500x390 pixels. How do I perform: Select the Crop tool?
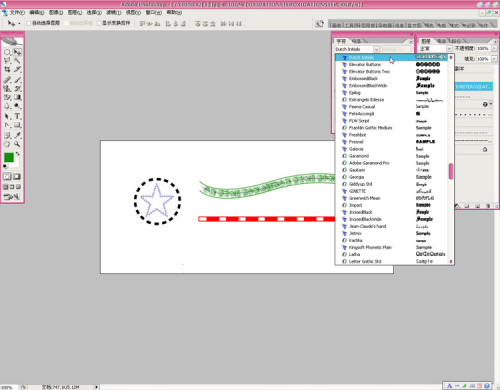[x=7, y=69]
